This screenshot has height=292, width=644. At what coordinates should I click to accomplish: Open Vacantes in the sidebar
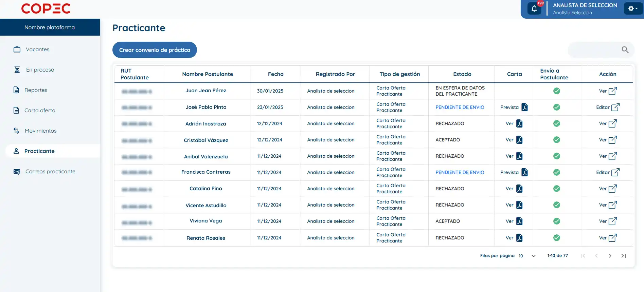(37, 50)
